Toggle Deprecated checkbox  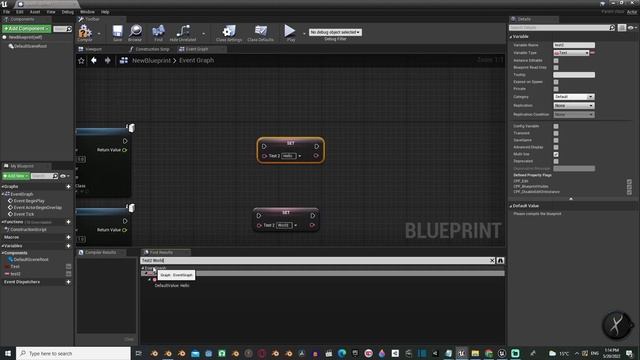(x=556, y=161)
